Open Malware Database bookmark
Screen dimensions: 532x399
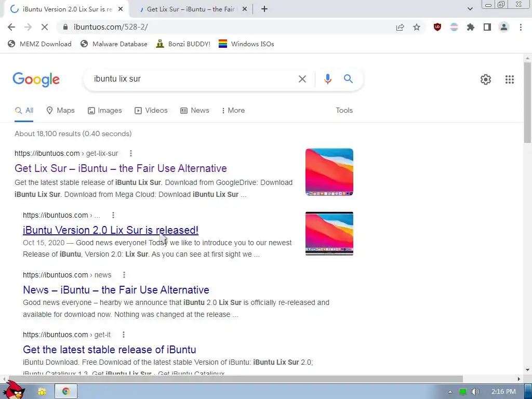(x=114, y=44)
